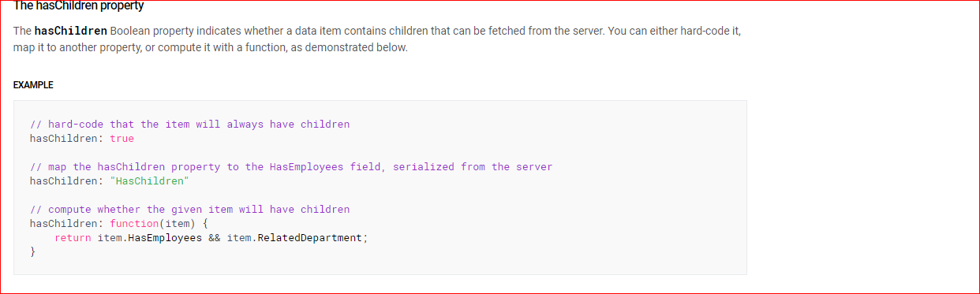Click item.RelatedDepartment in the return statement

click(294, 238)
